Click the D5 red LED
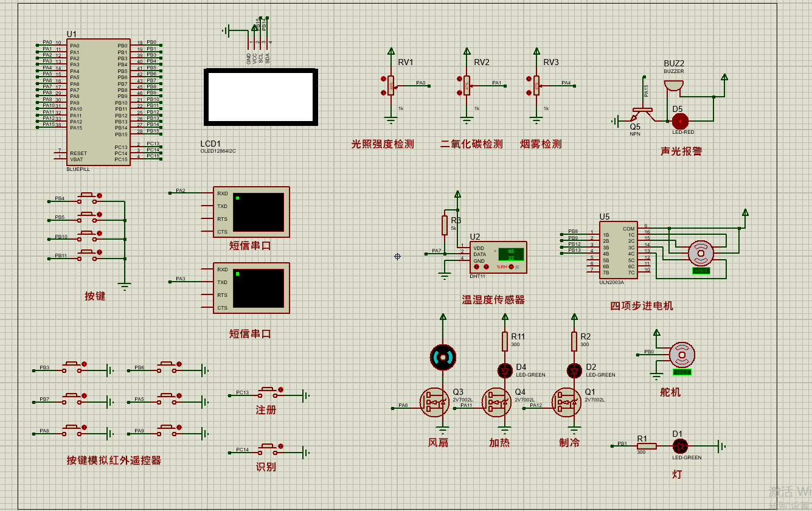Screen dimensions: 812x511 pos(679,120)
